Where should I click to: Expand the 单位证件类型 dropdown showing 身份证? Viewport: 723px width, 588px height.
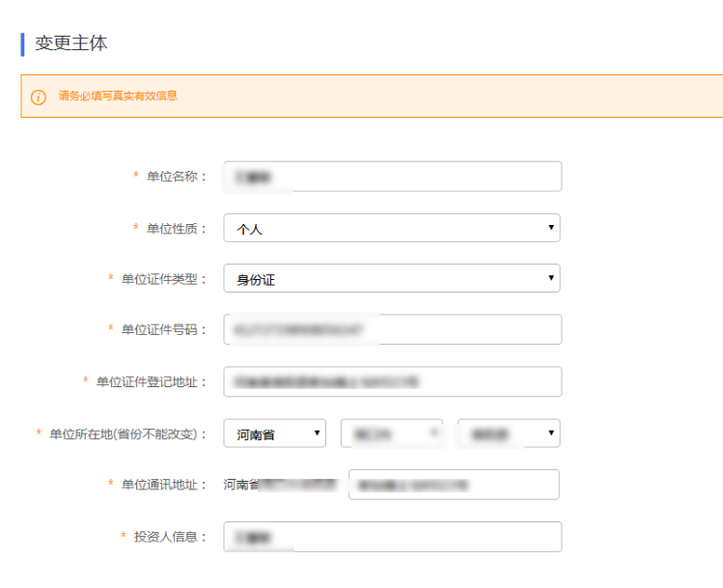(x=392, y=279)
